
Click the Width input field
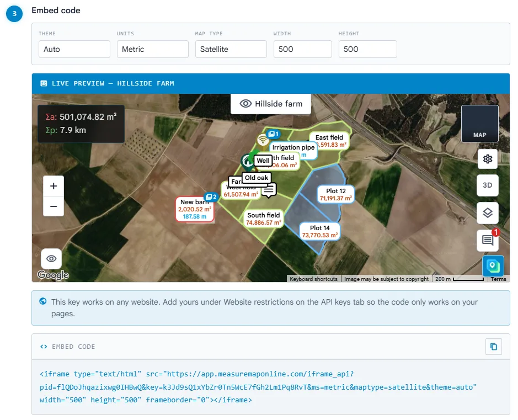(303, 49)
